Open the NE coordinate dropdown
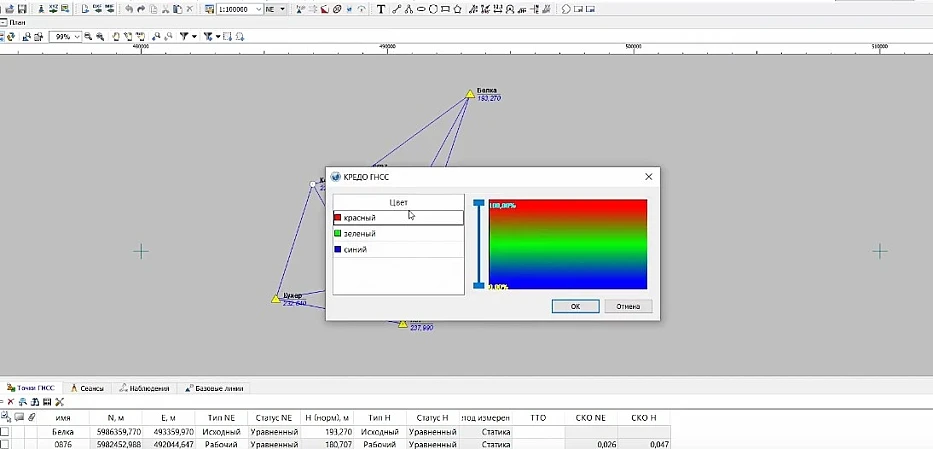 (282, 9)
